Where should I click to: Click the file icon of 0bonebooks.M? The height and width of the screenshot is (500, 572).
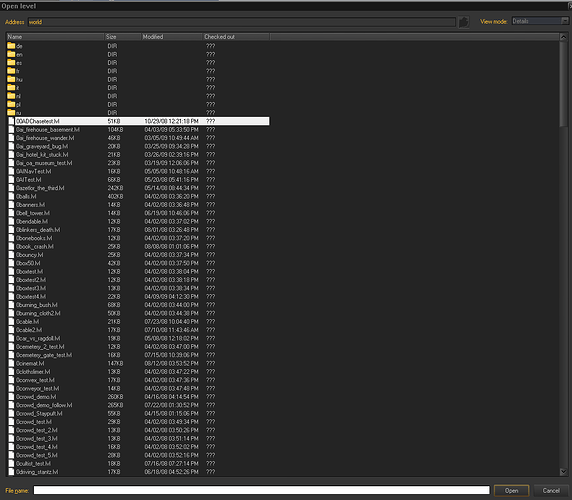(11, 238)
